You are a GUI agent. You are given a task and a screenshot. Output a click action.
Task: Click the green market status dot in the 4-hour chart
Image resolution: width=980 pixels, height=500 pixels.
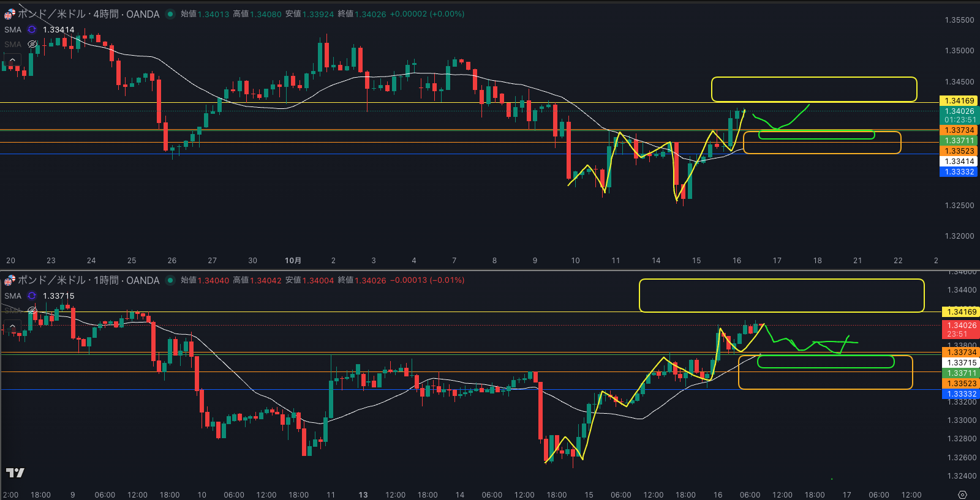pyautogui.click(x=170, y=14)
